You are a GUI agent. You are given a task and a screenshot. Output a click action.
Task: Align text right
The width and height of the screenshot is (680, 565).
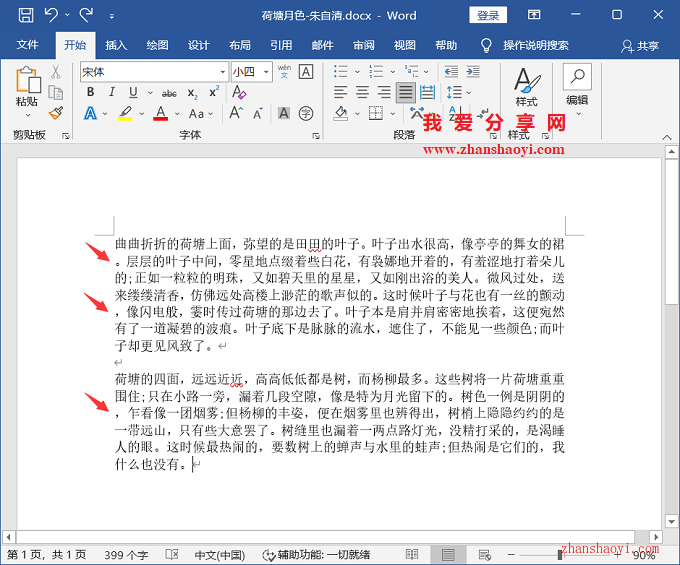384,92
